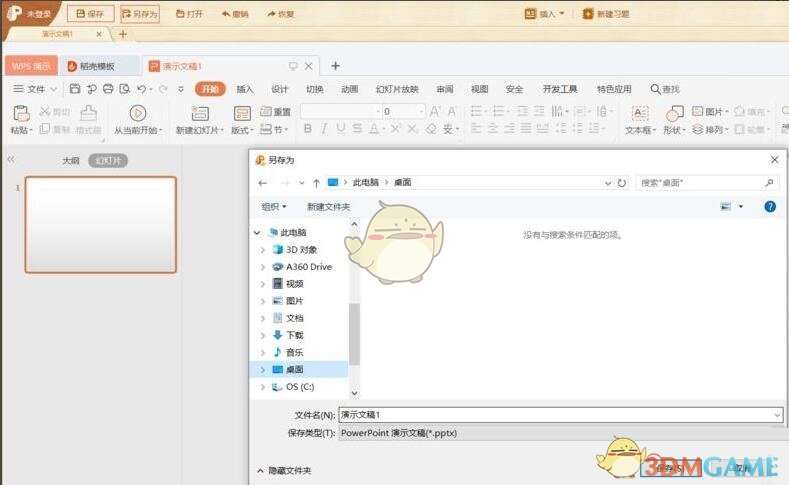The image size is (789, 485).
Task: Open the quick access customize dropdown arrow
Action: [x=180, y=89]
